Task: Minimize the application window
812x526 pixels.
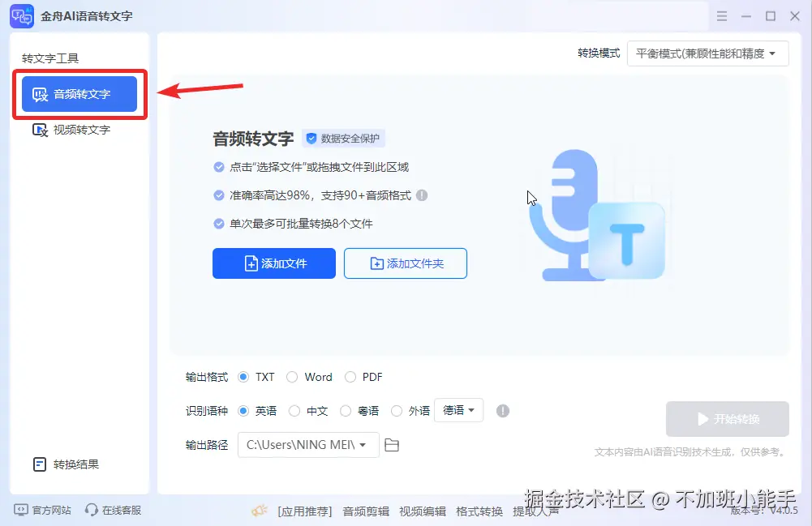Action: pyautogui.click(x=746, y=16)
